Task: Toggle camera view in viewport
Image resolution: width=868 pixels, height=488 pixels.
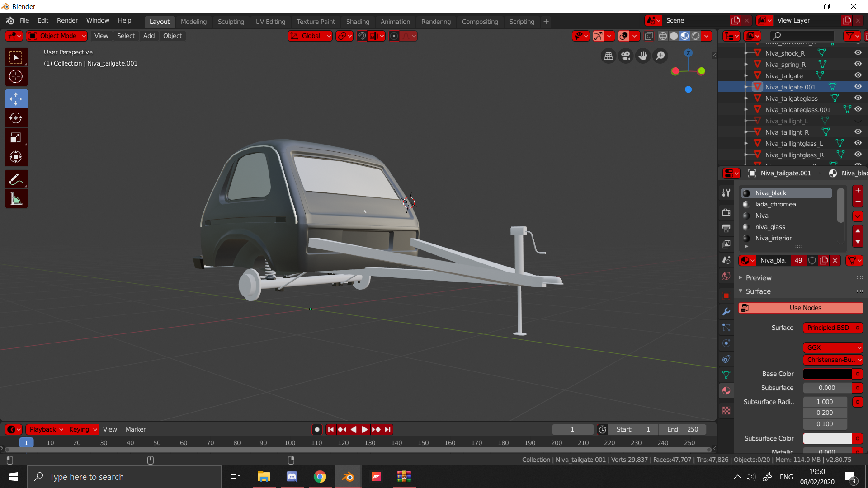Action: 626,56
